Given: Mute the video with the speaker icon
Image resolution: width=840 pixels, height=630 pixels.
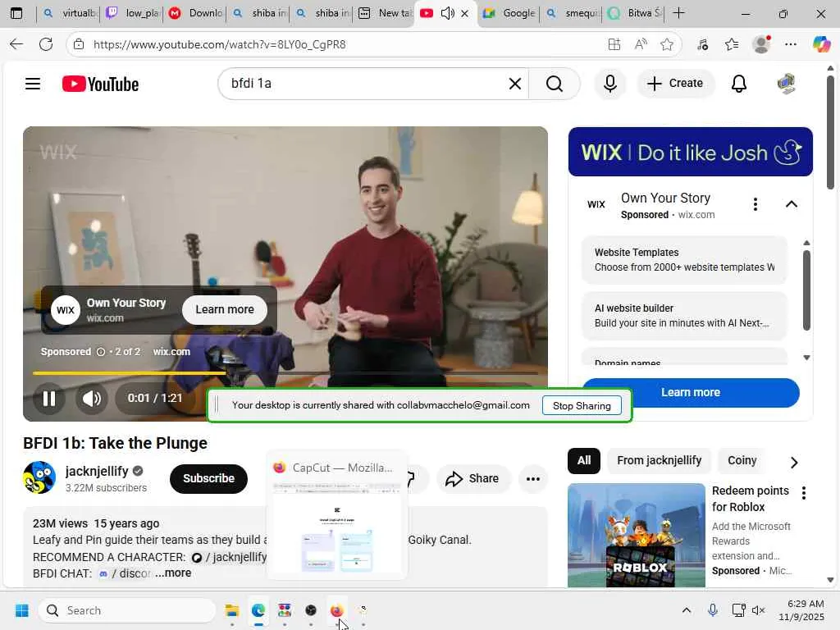Looking at the screenshot, I should [92, 398].
